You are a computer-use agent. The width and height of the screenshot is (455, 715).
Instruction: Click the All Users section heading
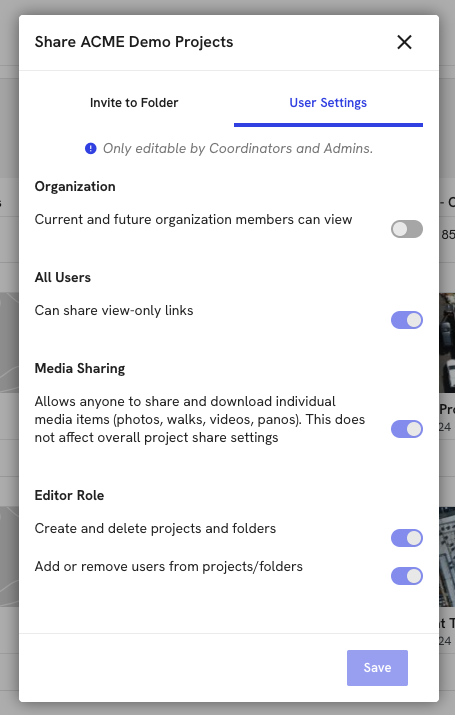pos(63,277)
